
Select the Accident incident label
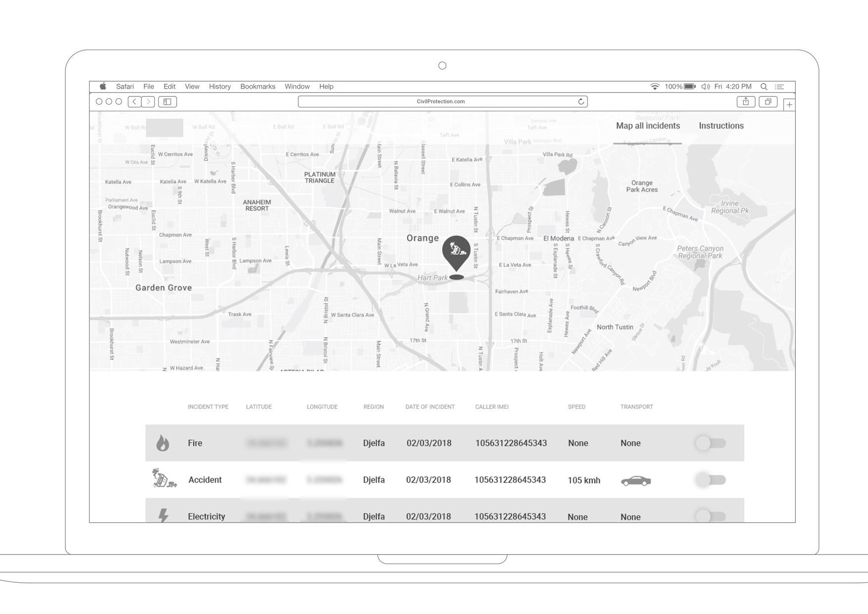pyautogui.click(x=205, y=480)
